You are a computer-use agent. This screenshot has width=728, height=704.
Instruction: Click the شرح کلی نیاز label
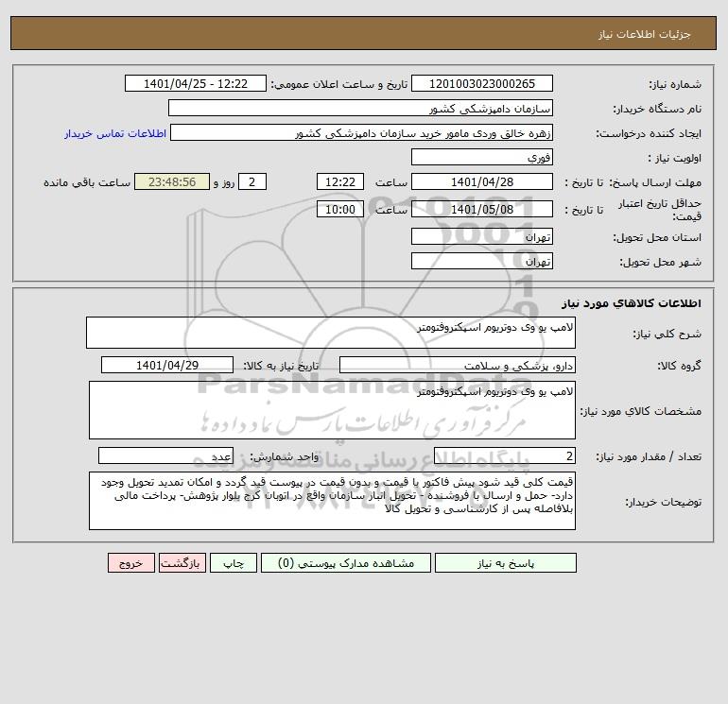click(x=667, y=334)
